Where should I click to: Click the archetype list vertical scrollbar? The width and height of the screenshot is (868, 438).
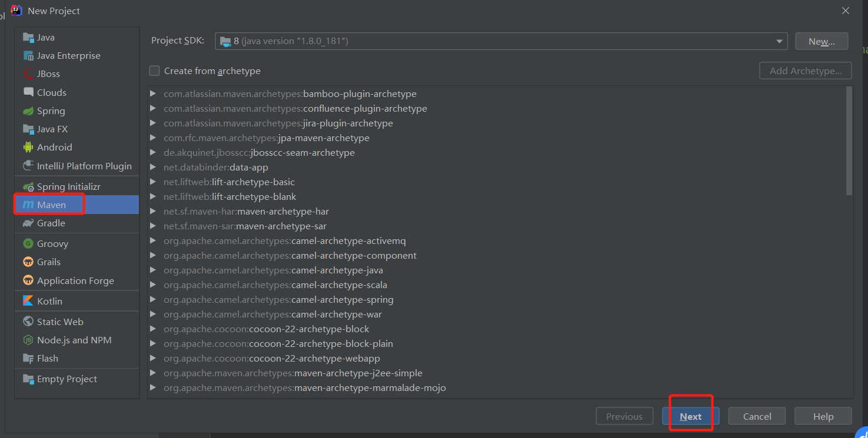point(849,141)
